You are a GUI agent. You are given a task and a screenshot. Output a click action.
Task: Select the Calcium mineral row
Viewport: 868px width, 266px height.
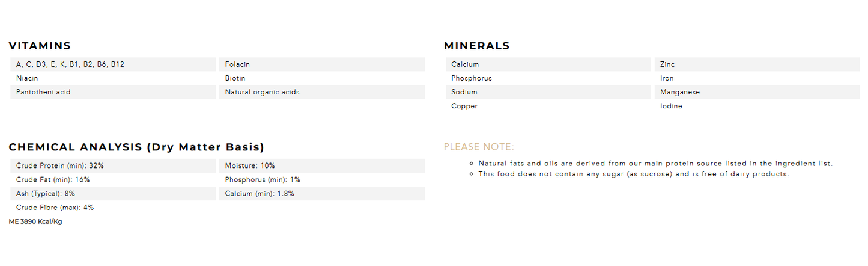click(x=465, y=64)
